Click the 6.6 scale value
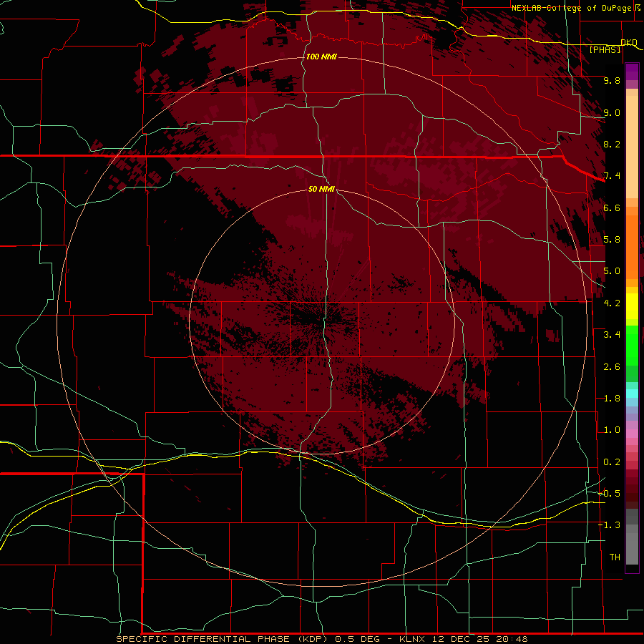Screen dimensions: 644x644 [612, 208]
